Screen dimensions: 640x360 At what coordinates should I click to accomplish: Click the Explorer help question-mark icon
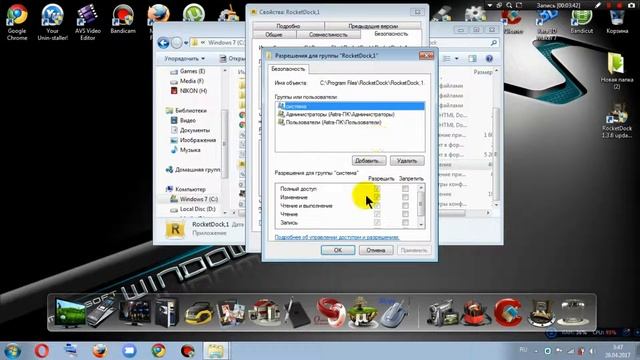point(489,59)
